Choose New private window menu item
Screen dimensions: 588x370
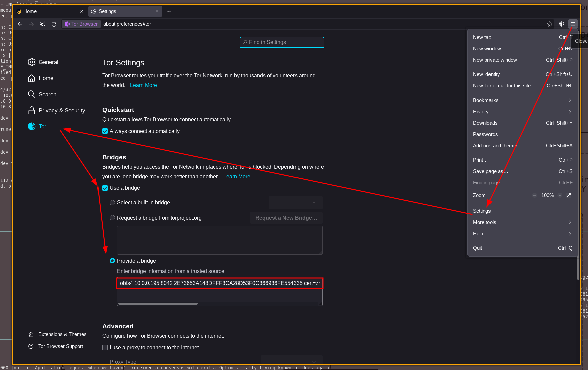[523, 60]
